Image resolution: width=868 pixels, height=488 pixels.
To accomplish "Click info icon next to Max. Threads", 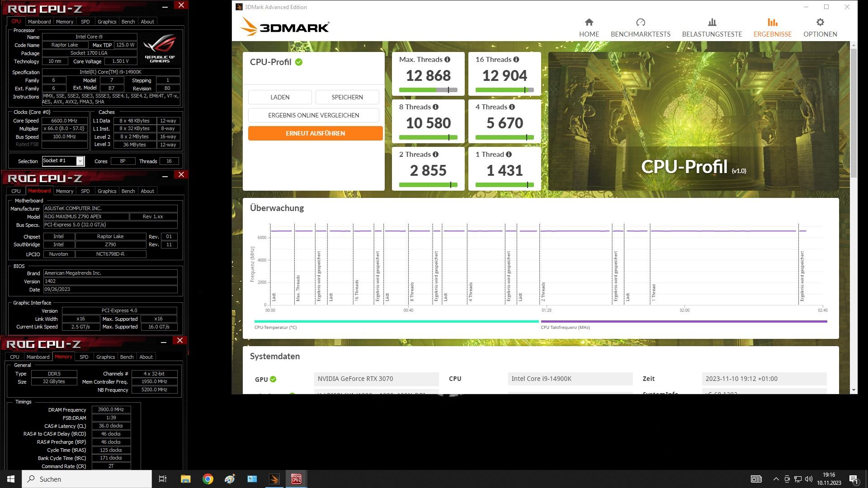I will click(x=447, y=60).
